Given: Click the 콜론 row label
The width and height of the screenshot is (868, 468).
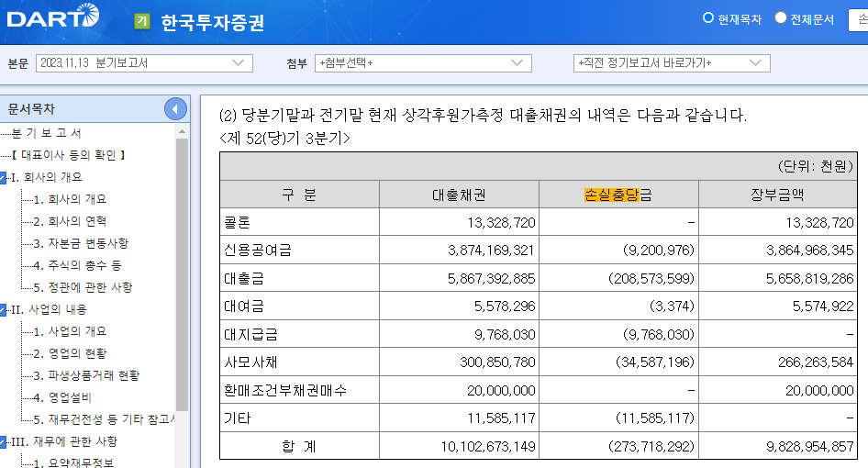Looking at the screenshot, I should [x=238, y=223].
